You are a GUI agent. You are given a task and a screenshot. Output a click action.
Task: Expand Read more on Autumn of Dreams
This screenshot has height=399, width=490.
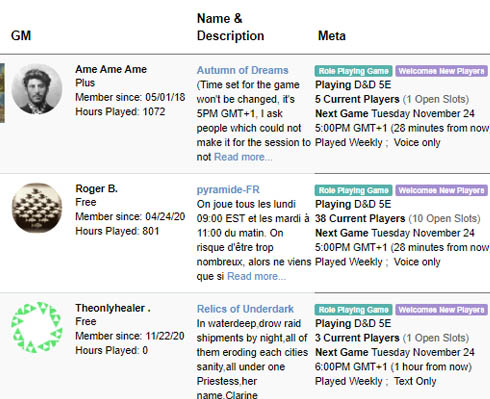243,157
